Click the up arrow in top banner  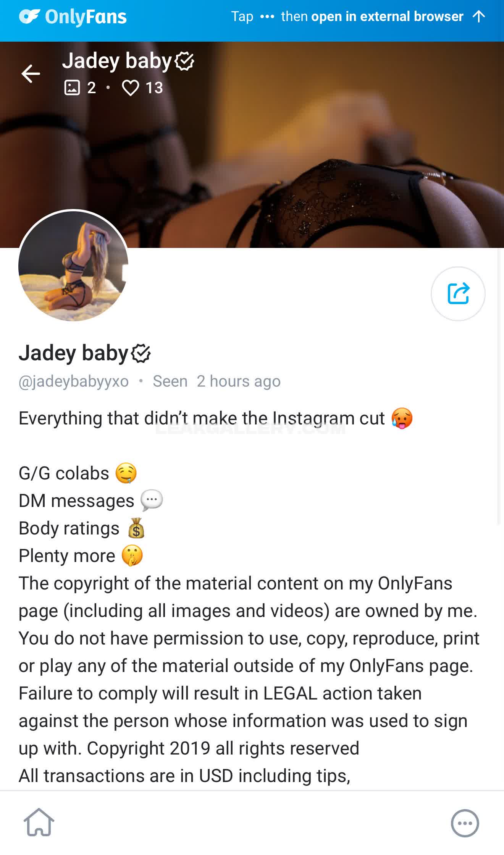(478, 16)
